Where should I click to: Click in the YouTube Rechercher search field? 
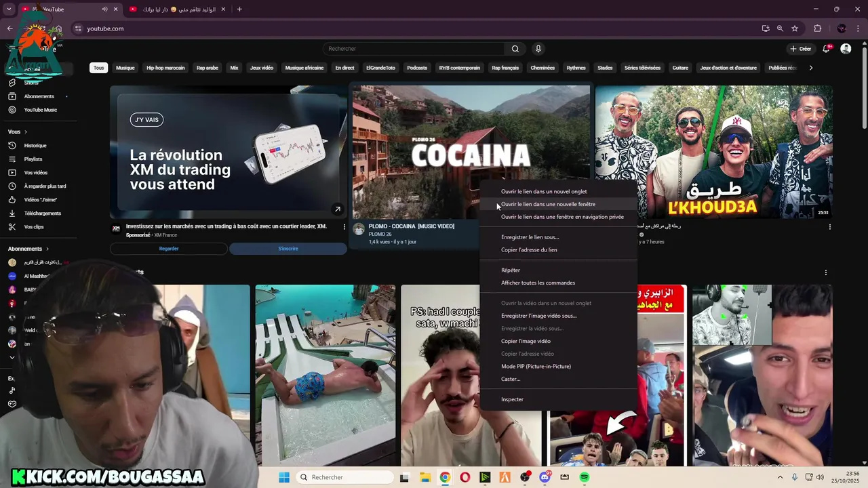click(x=414, y=49)
